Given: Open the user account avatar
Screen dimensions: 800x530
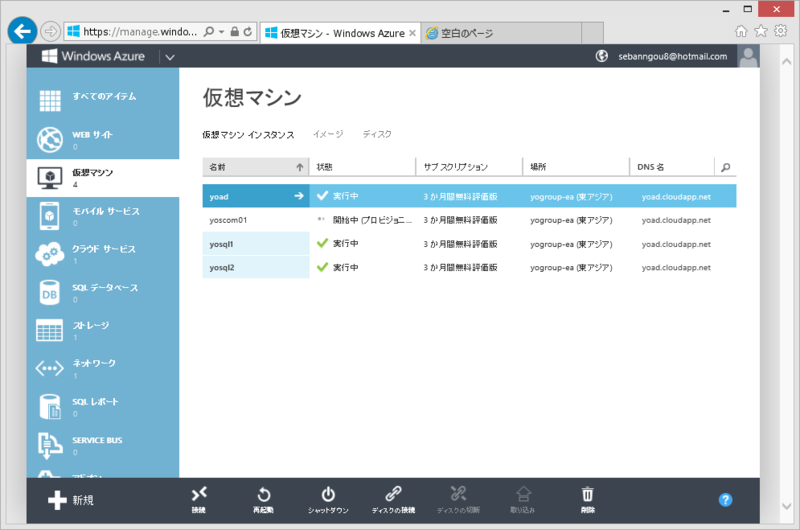Looking at the screenshot, I should coord(748,56).
